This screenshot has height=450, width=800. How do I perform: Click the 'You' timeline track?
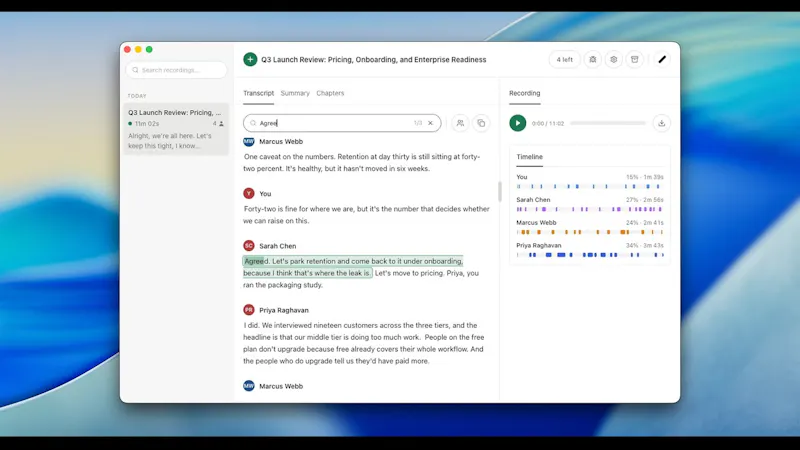(x=590, y=187)
